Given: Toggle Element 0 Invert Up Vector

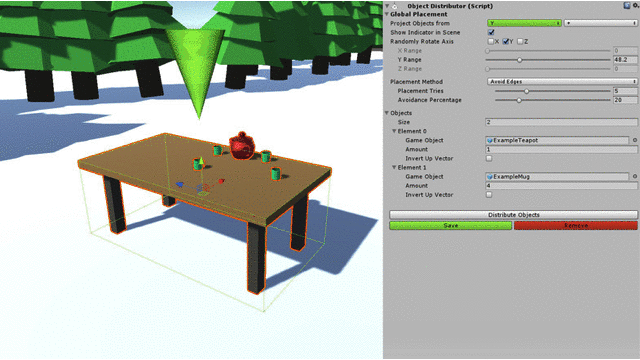Looking at the screenshot, I should (489, 158).
